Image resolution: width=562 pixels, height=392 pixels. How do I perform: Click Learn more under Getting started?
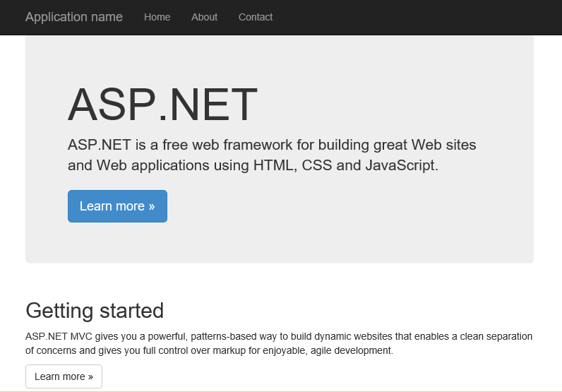pos(64,376)
